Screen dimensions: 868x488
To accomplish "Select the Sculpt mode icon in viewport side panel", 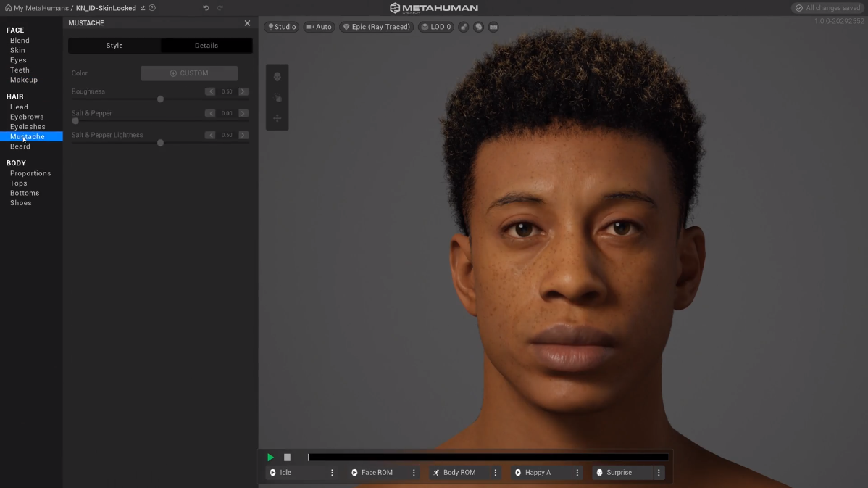I will click(277, 98).
